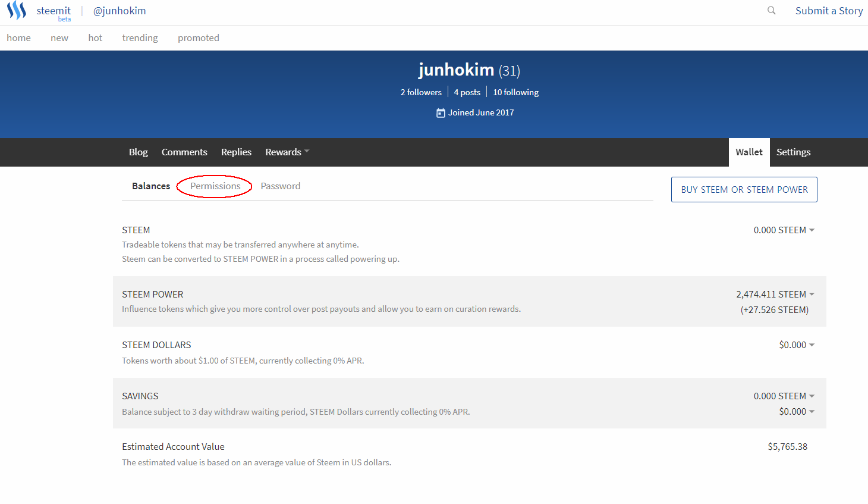Click the reputation score (31)
The image size is (868, 504).
point(510,71)
